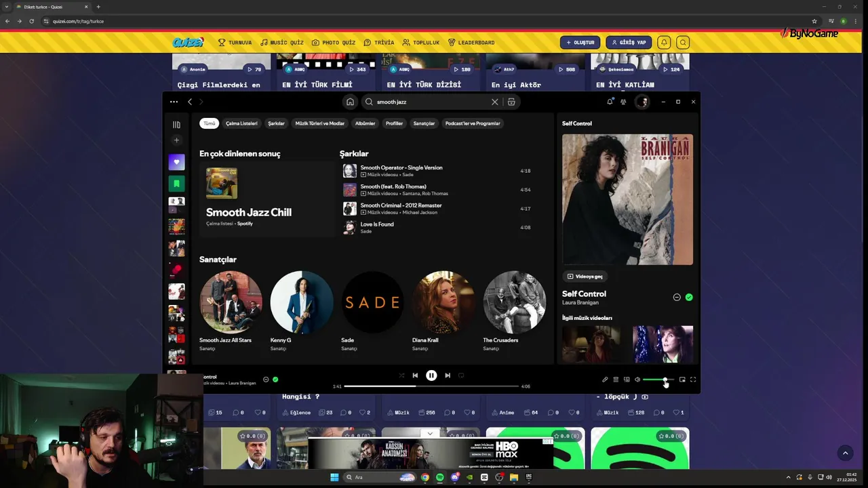Click GİRİŞ YAP button on Quizei
The width and height of the screenshot is (868, 488).
pos(629,43)
